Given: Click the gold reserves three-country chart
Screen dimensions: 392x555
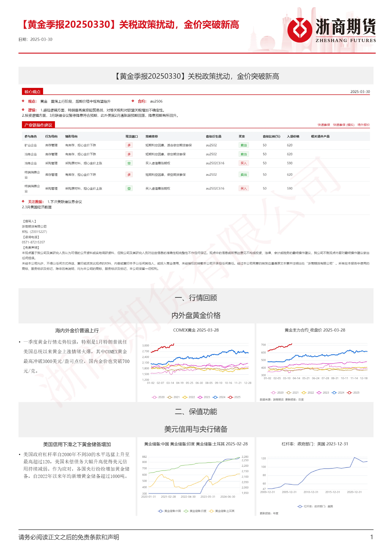Looking at the screenshot, I should [x=194, y=475].
